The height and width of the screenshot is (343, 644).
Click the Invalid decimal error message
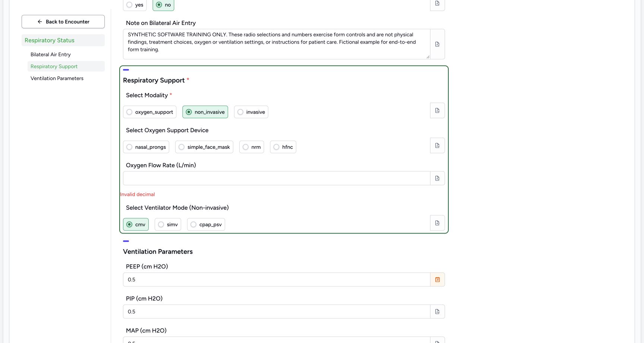point(138,194)
